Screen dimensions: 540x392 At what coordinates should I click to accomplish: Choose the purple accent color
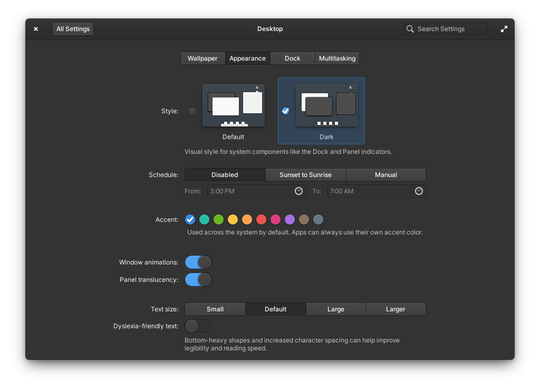(x=290, y=219)
